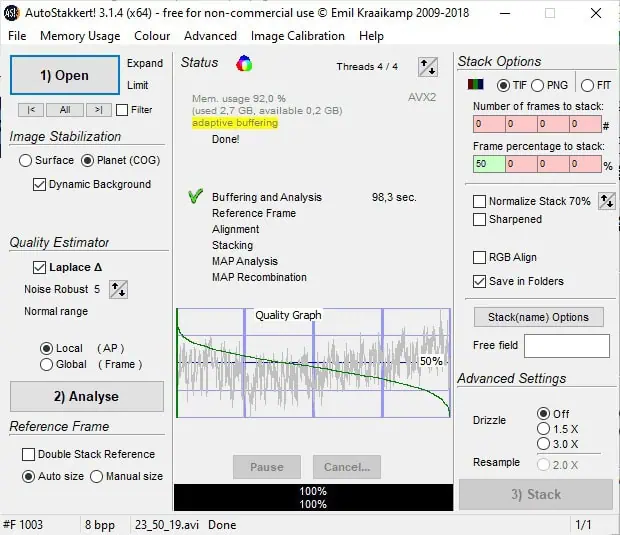Click the 1) Open button
Image resolution: width=620 pixels, height=535 pixels.
(x=65, y=75)
